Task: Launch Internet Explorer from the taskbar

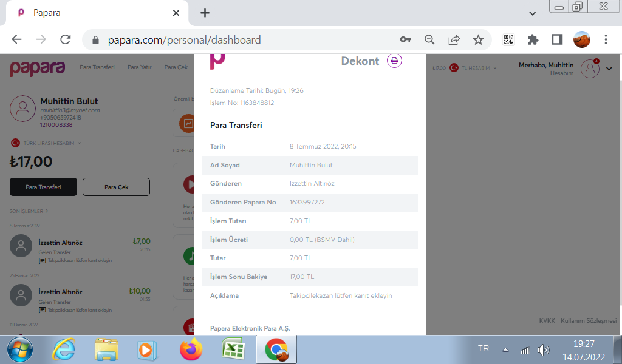Action: 64,349
